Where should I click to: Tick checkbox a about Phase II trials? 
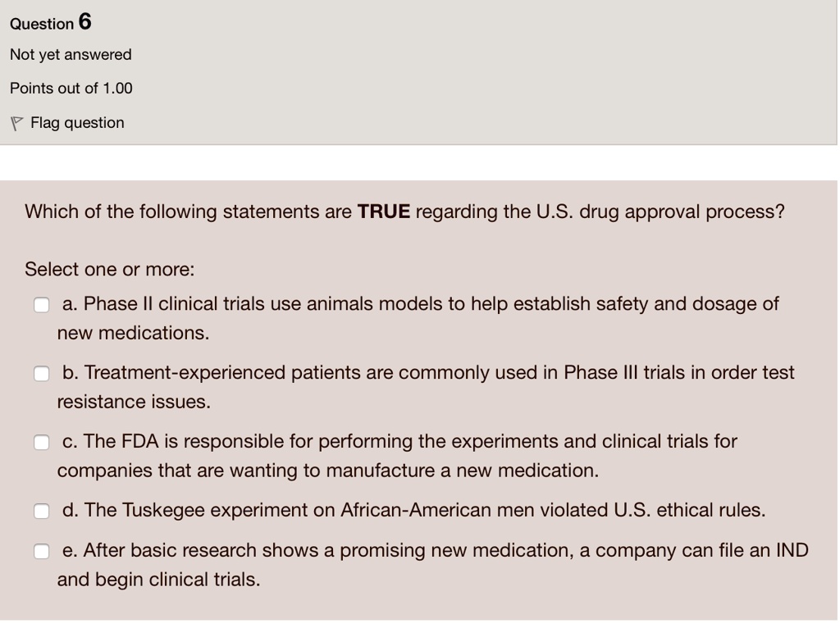(41, 305)
